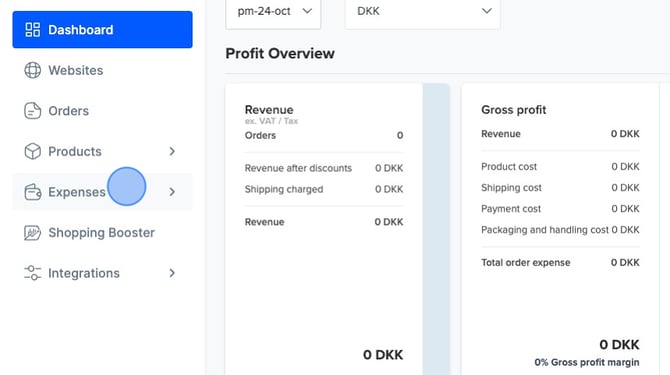Click the 'Shipping cost' row label
The height and width of the screenshot is (375, 670).
511,188
